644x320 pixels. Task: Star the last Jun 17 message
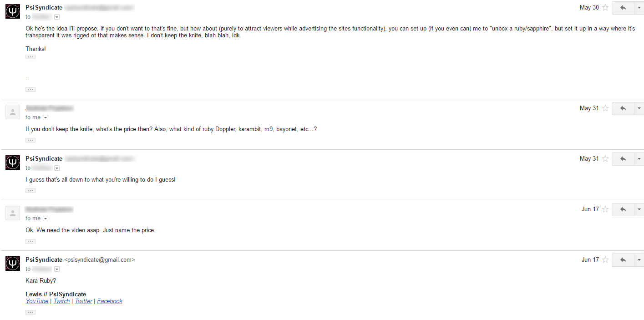[x=605, y=260]
